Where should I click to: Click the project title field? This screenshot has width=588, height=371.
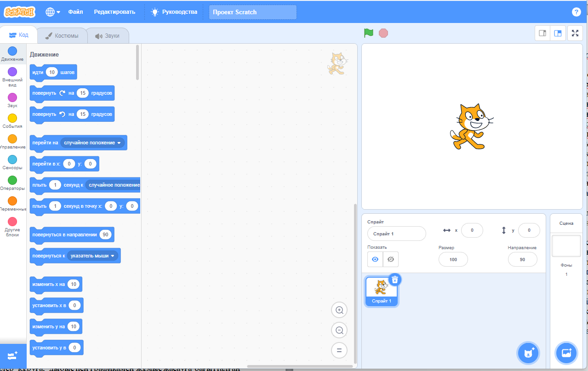pyautogui.click(x=253, y=12)
